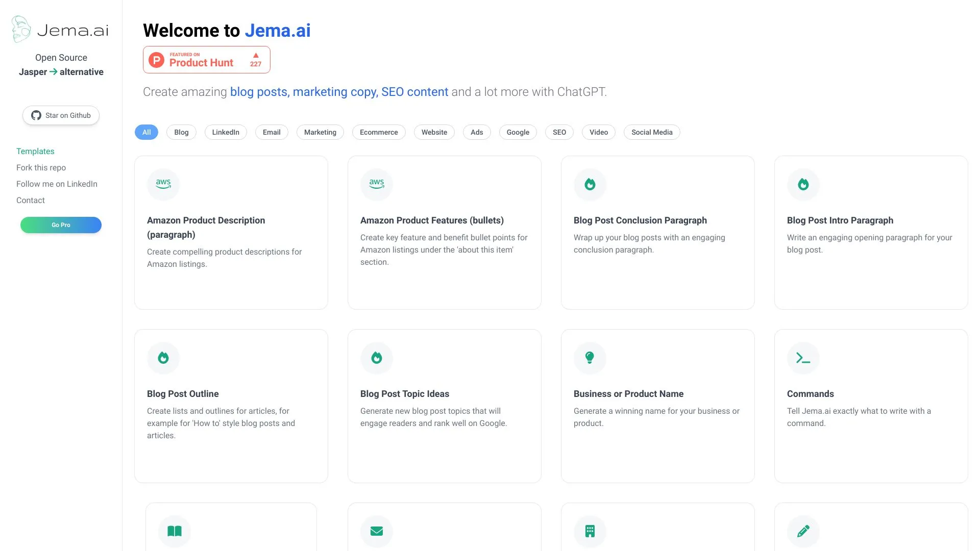Open the Product Hunt featured badge

coord(206,59)
